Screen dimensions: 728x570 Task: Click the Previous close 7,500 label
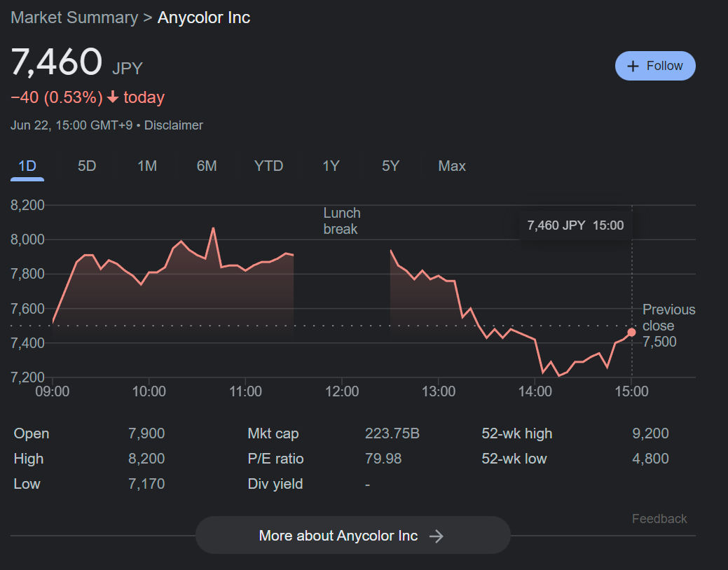click(668, 326)
